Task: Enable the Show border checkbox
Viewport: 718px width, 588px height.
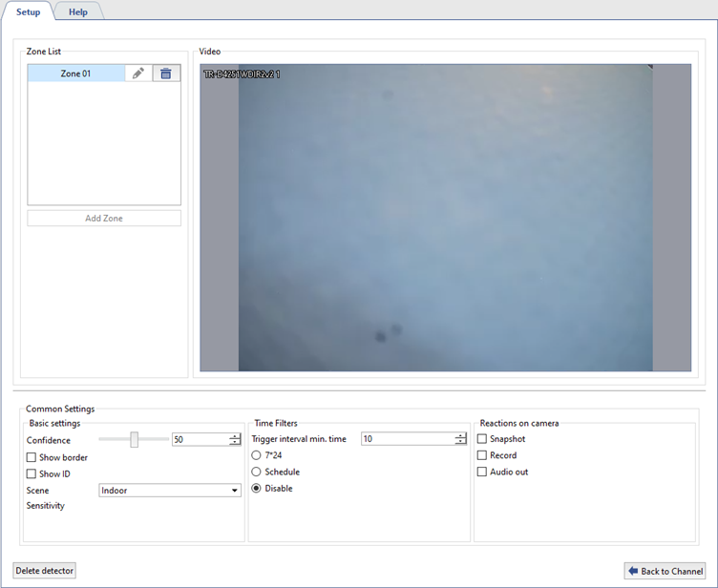Action: click(32, 458)
